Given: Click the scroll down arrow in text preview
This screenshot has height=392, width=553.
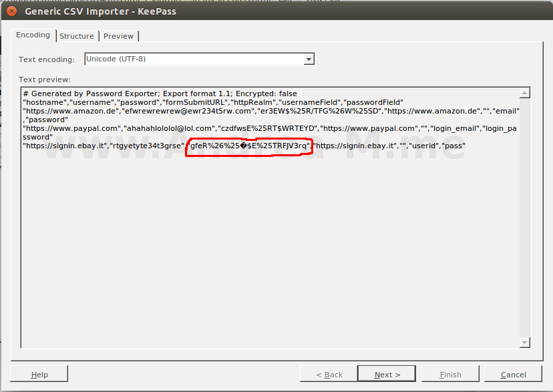Looking at the screenshot, I should 525,343.
